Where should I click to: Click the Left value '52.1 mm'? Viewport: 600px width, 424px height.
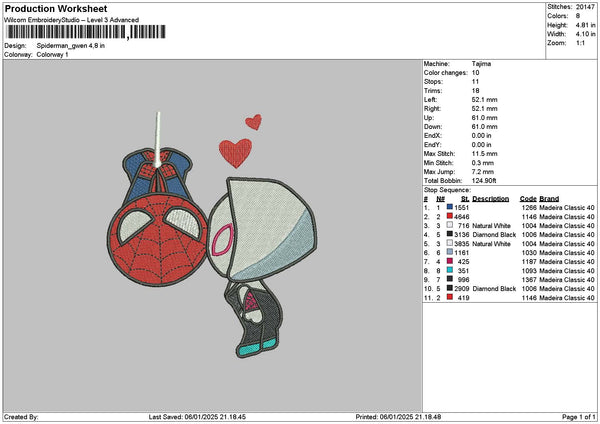coord(484,100)
